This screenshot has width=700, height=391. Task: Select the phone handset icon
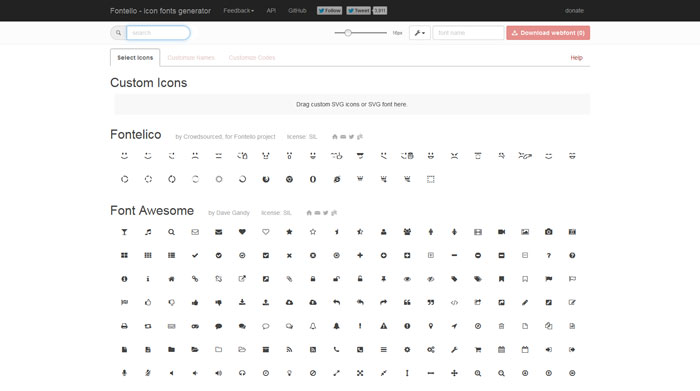coord(337,350)
